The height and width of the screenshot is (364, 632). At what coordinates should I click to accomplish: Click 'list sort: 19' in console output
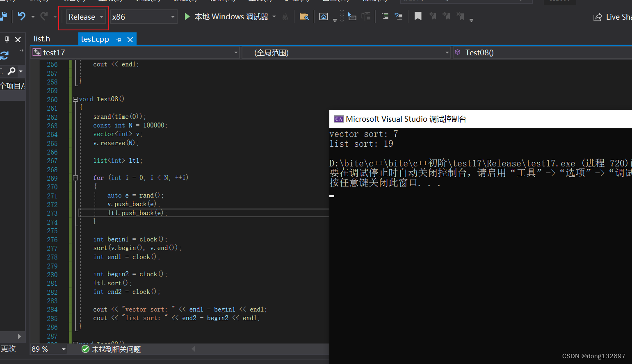pyautogui.click(x=361, y=144)
